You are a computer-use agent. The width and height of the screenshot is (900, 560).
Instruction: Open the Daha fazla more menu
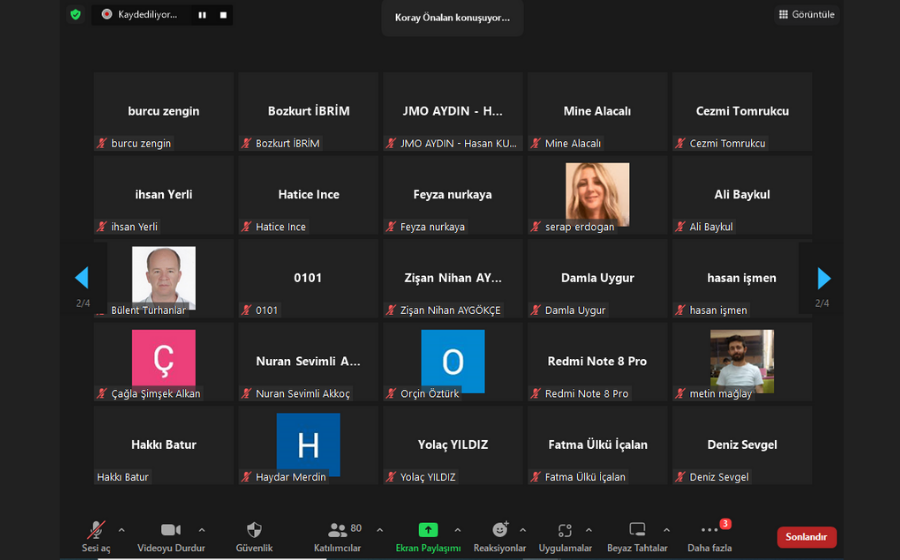coord(709,536)
